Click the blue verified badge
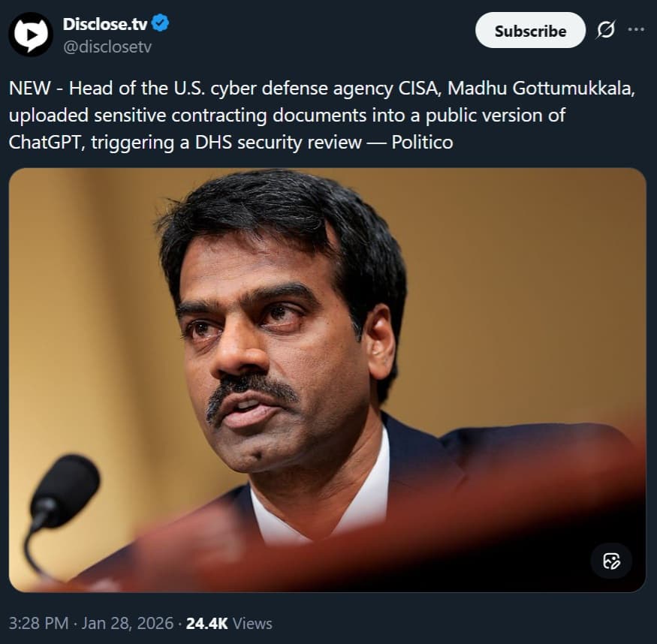This screenshot has height=644, width=657. point(161,23)
